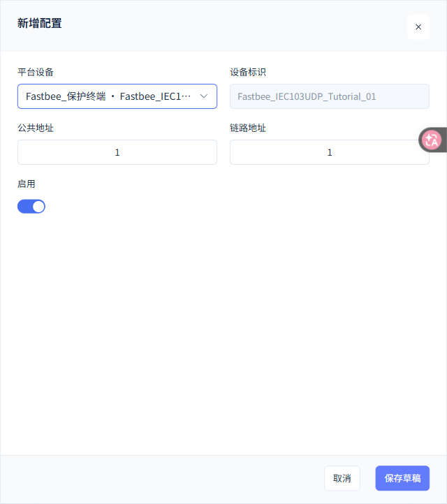The width and height of the screenshot is (447, 504).
Task: Click the 启用 label
Action: click(x=27, y=184)
